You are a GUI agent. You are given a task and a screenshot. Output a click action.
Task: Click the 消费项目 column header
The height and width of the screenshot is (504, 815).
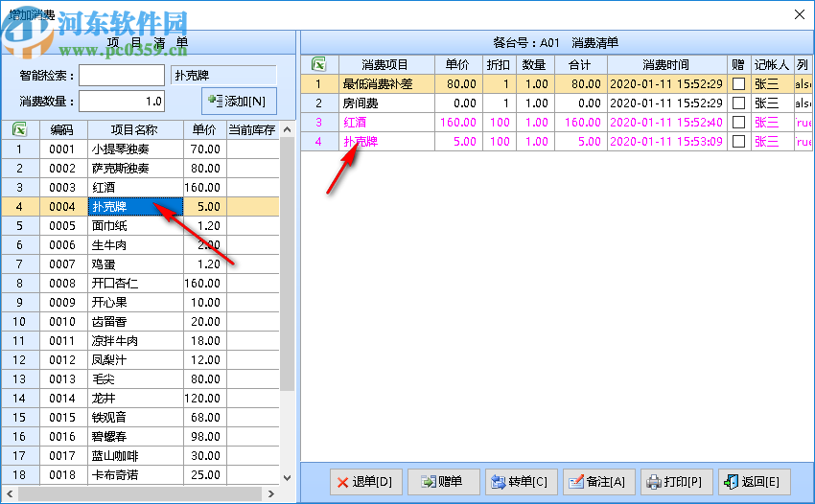[x=386, y=64]
